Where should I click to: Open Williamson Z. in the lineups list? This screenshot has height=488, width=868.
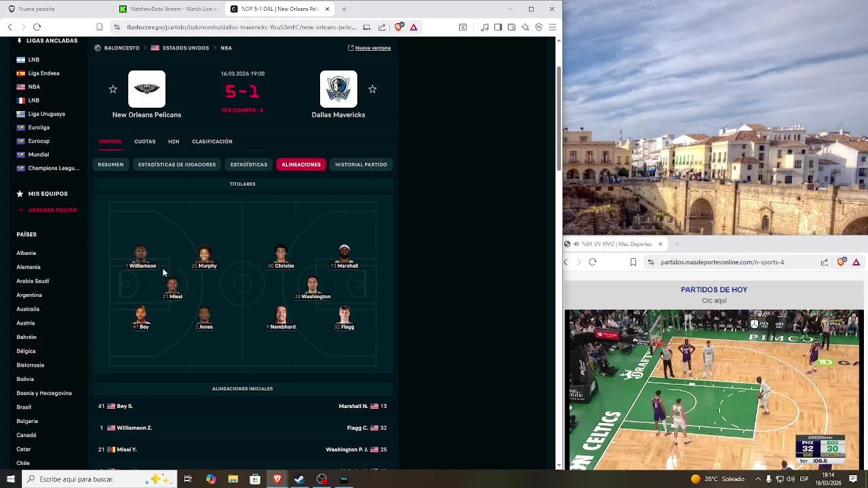pyautogui.click(x=134, y=428)
